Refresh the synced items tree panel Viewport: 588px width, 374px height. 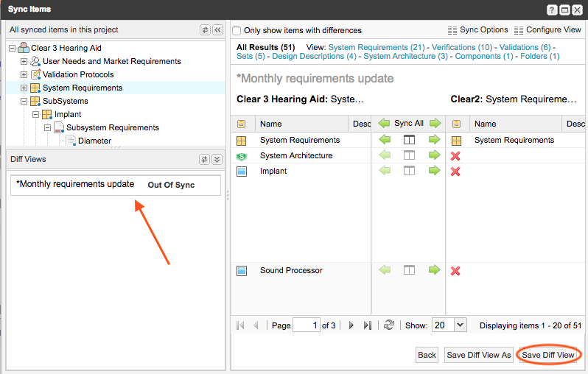coord(205,30)
